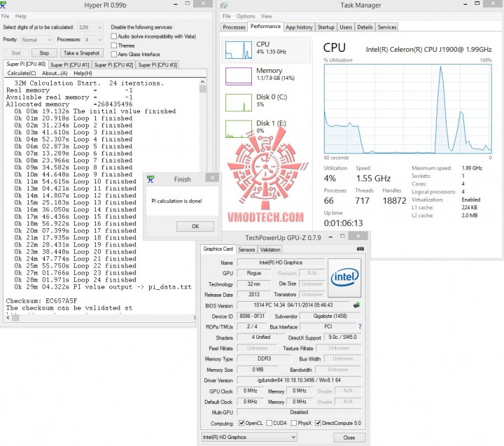Open the Calculate(C) menu in Super PI
This screenshot has height=446, width=504.
pyautogui.click(x=22, y=73)
